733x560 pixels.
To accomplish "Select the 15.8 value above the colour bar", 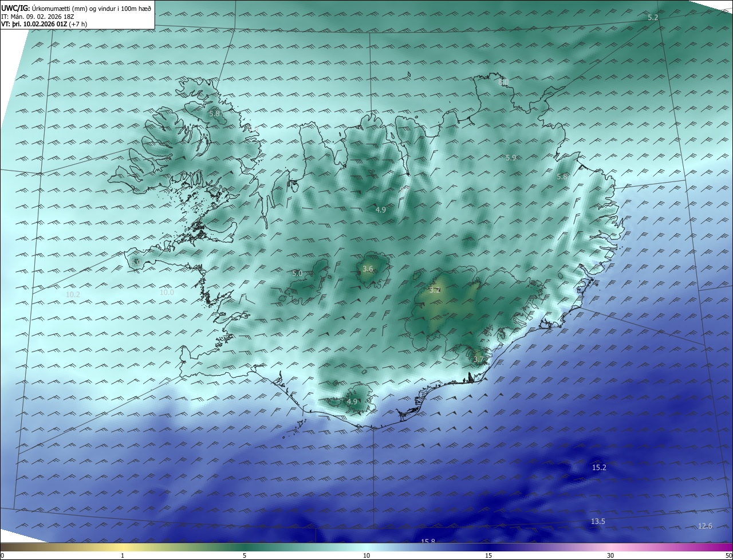I will pos(428,541).
